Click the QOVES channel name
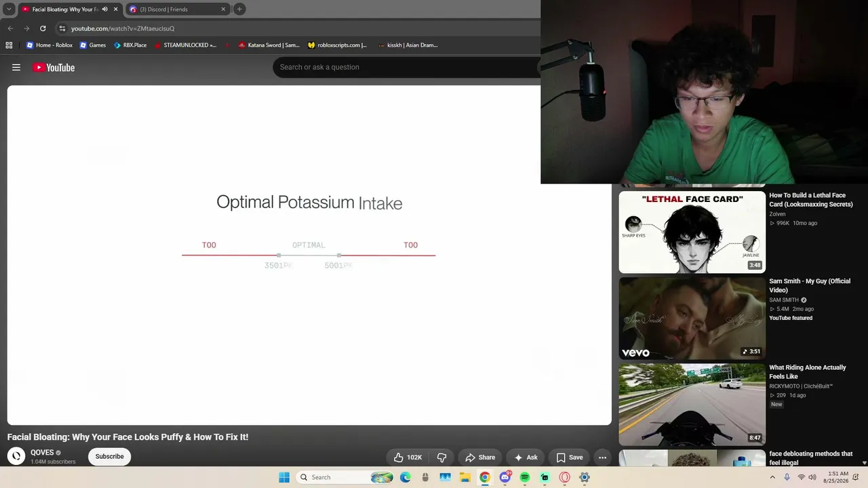The width and height of the screenshot is (868, 488). click(x=42, y=453)
